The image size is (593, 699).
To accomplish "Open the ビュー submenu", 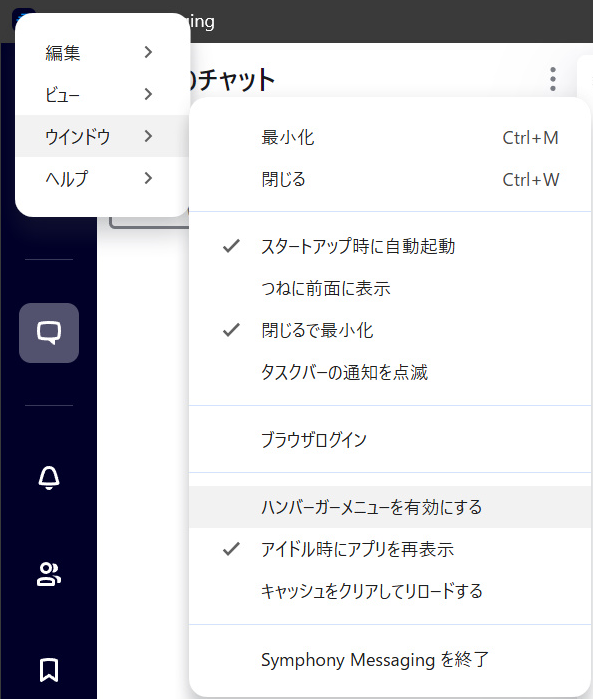I will [102, 94].
